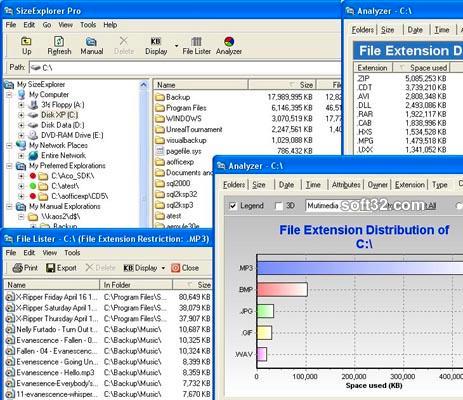This screenshot has height=400, width=463.
Task: Expand the Disk XP (C:) node
Action: 21,115
